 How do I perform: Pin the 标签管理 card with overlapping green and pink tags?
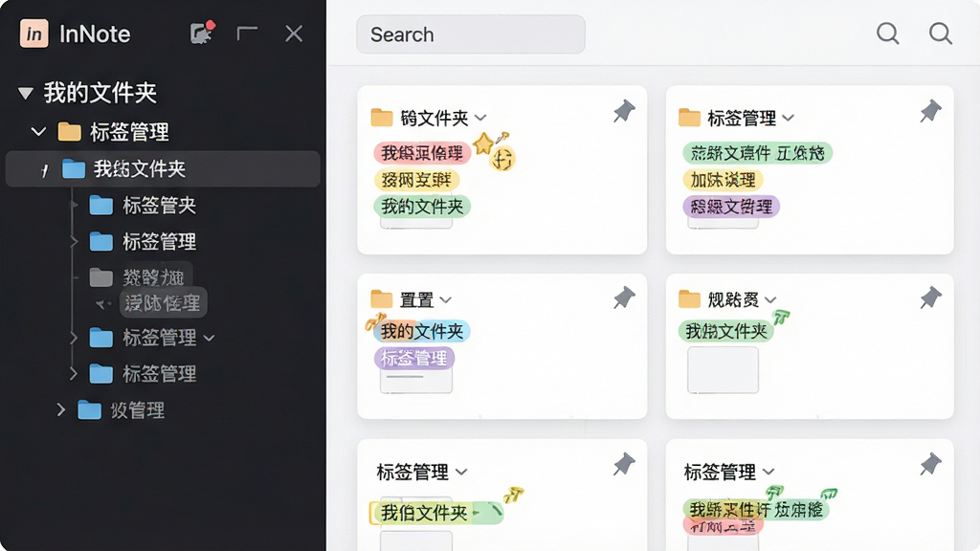click(930, 464)
